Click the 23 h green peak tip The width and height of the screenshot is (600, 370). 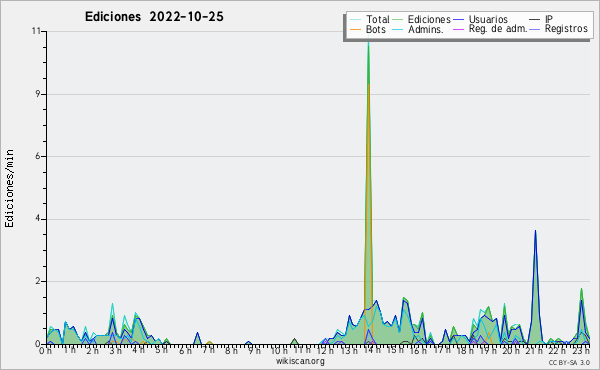pyautogui.click(x=581, y=289)
